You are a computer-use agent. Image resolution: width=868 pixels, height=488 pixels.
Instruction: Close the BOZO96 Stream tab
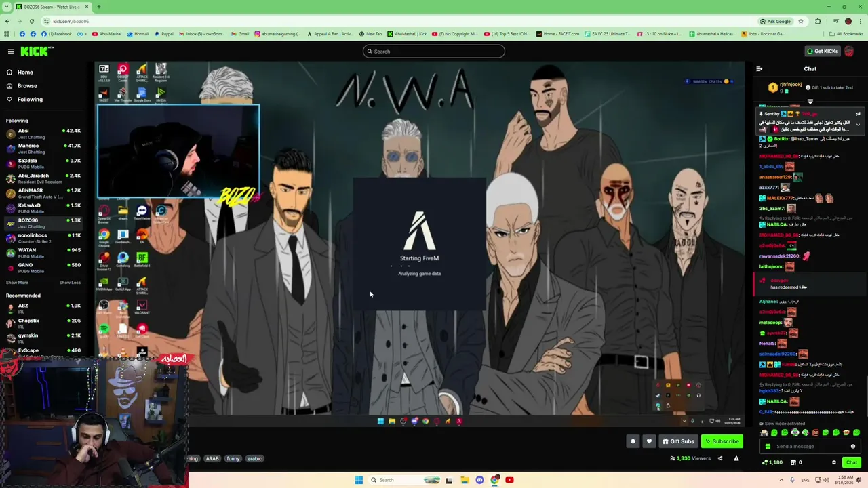click(x=87, y=7)
